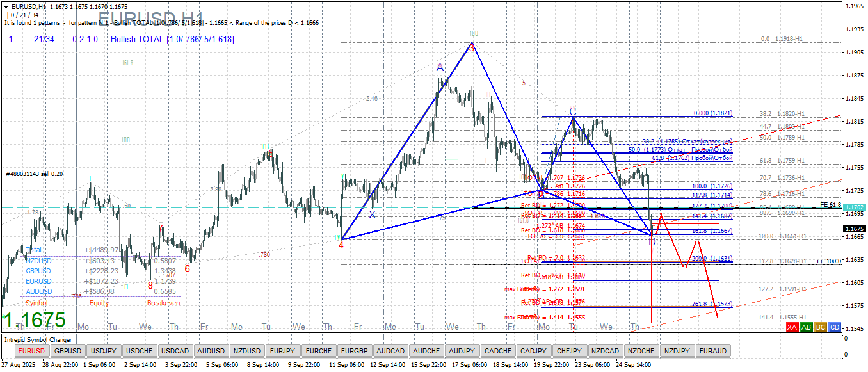
Task: Click the 1.1675 current price tag on price axis
Action: 855,229
